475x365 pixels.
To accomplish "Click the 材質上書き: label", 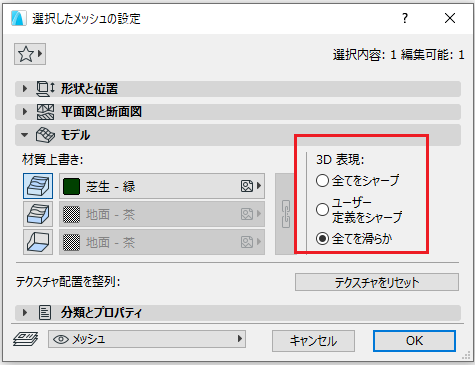I will tap(52, 159).
